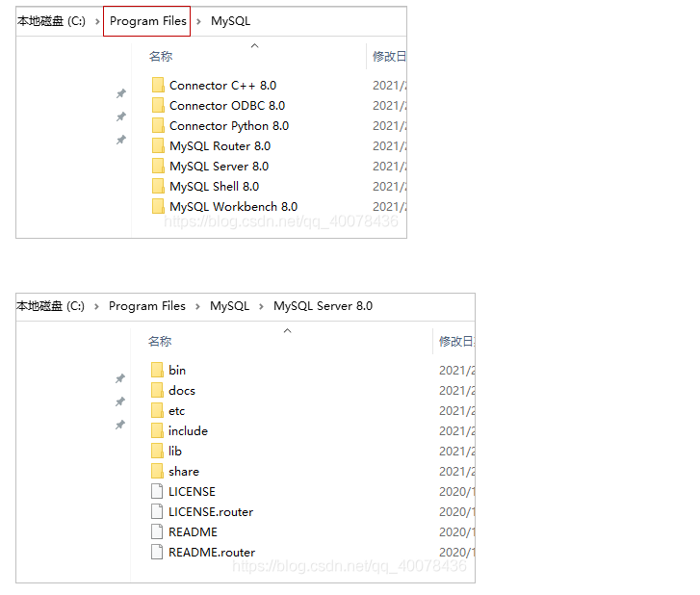Select the MySQL Shell 8.0 folder icon
The height and width of the screenshot is (595, 700).
coord(158,186)
